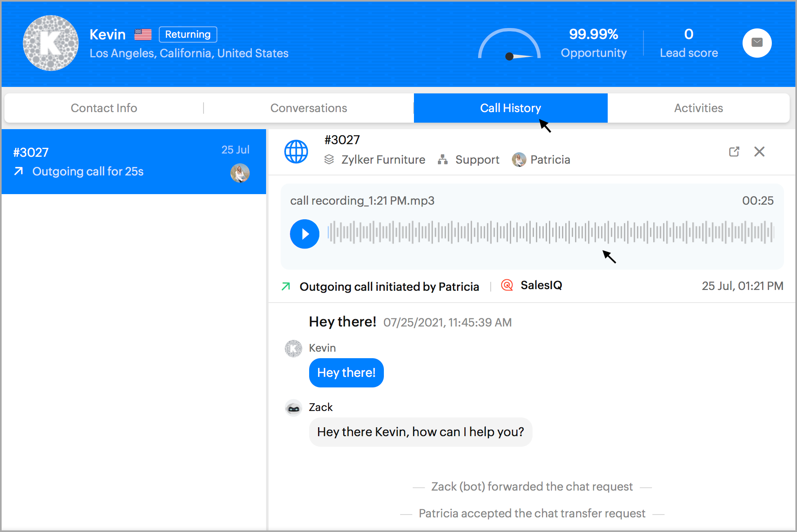Click the Zylker Furniture brand icon
The image size is (797, 532).
click(x=329, y=160)
